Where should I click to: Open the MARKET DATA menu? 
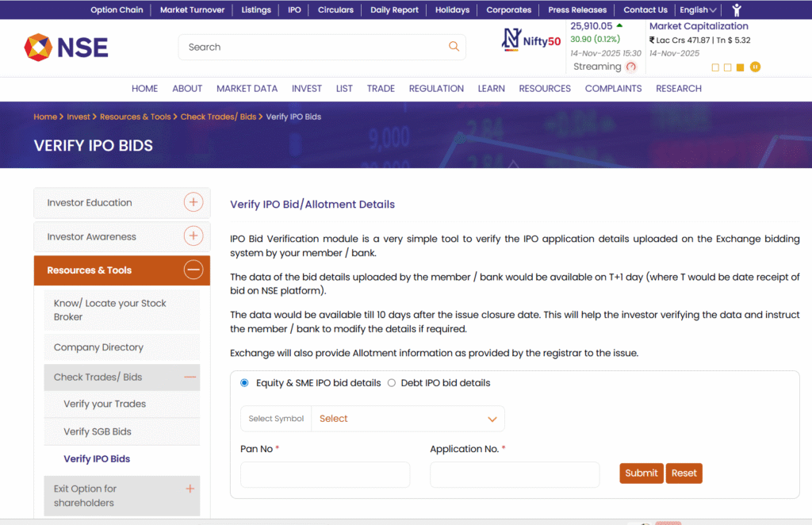pyautogui.click(x=247, y=89)
